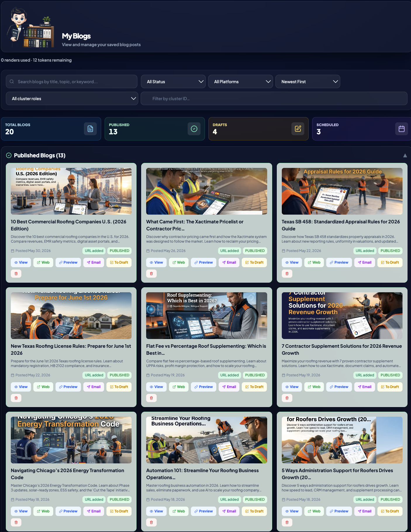Click the search blogs input field

72,82
